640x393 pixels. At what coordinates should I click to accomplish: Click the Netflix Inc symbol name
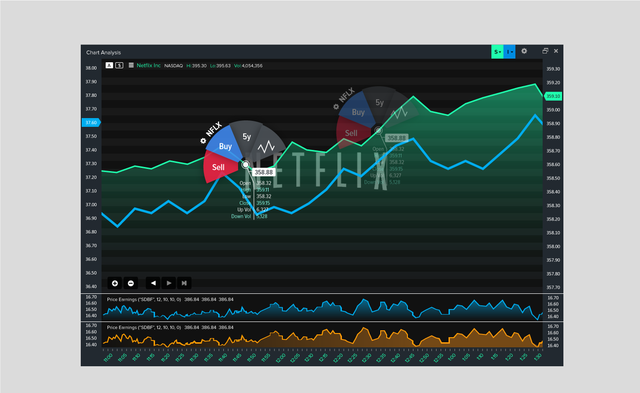click(149, 65)
